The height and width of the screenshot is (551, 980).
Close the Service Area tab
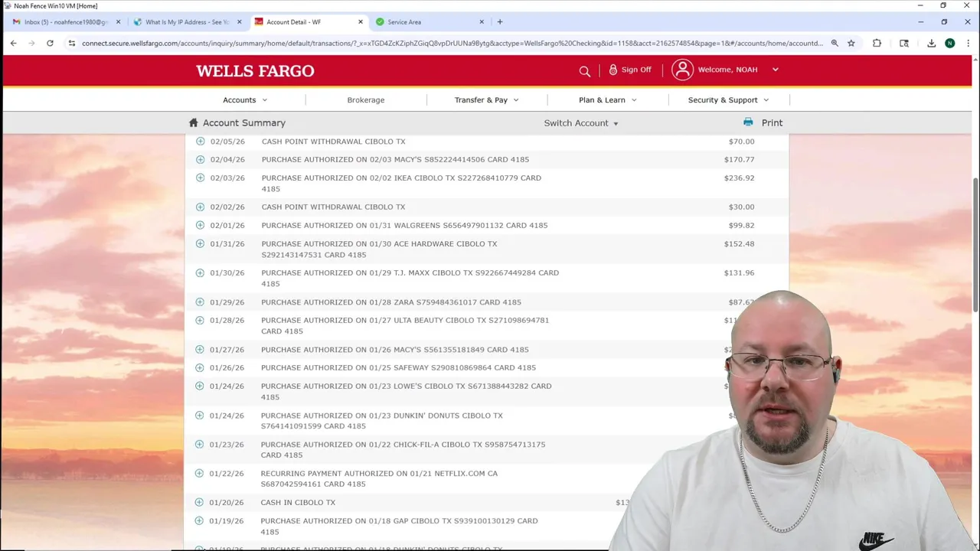click(482, 22)
